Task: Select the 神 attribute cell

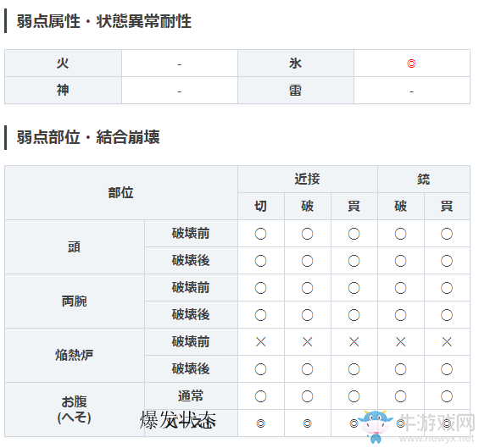Action: [x=63, y=91]
